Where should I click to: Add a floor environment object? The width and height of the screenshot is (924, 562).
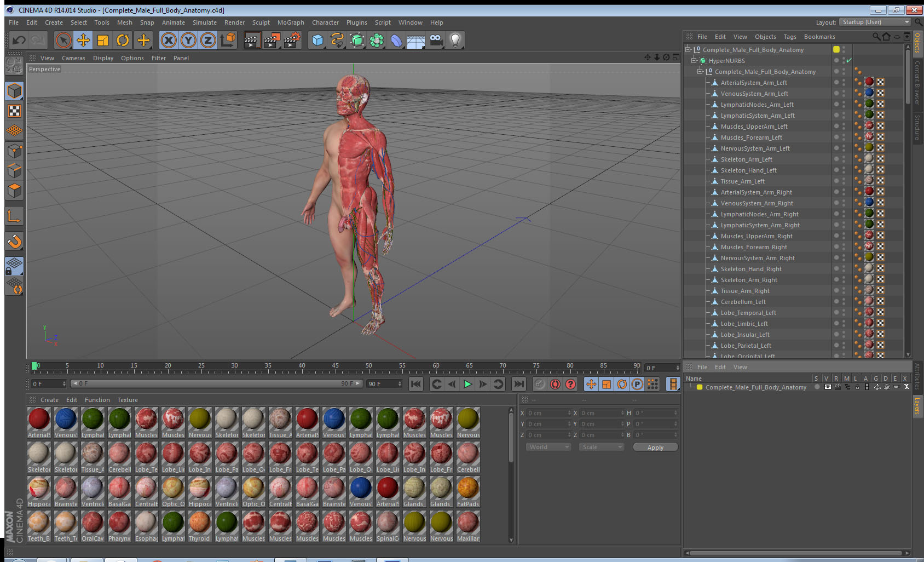(416, 40)
